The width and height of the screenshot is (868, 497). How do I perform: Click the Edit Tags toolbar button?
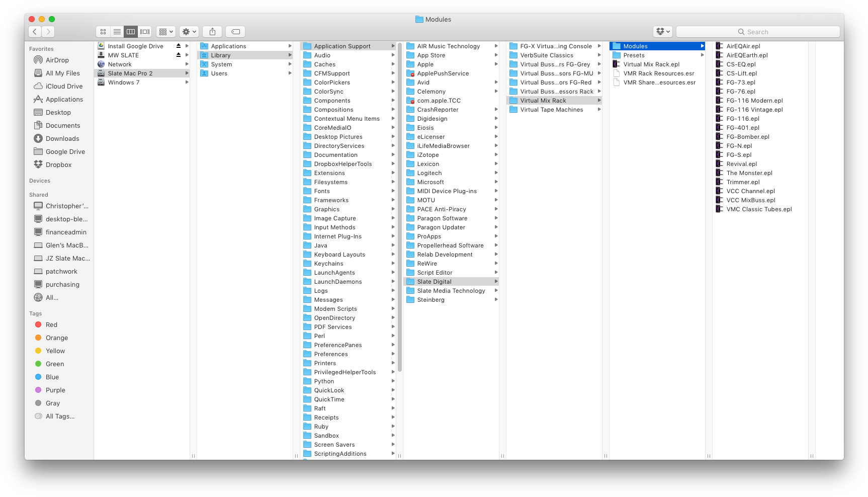tap(235, 32)
